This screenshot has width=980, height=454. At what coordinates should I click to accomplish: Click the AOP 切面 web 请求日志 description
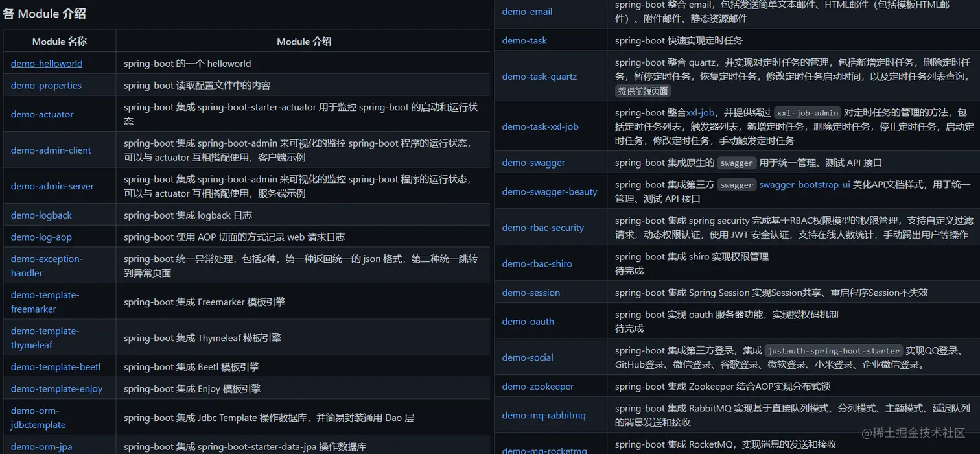(234, 237)
